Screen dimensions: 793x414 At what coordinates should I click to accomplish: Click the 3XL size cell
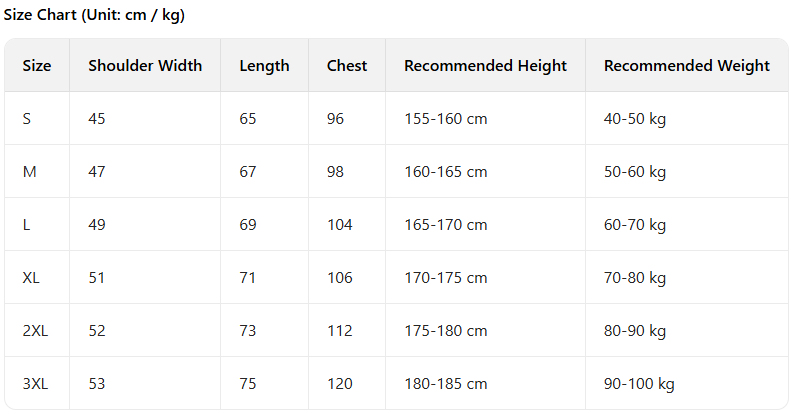(35, 384)
